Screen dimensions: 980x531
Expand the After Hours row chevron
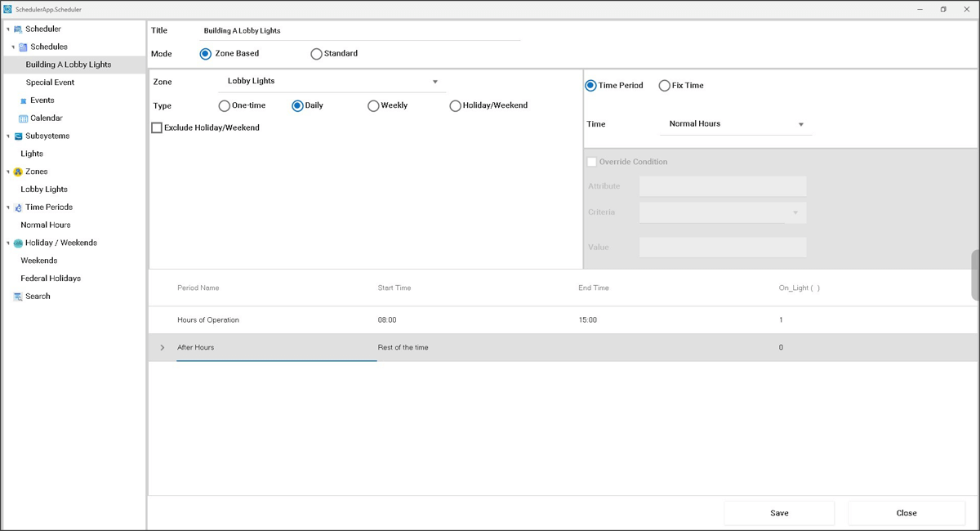(163, 348)
